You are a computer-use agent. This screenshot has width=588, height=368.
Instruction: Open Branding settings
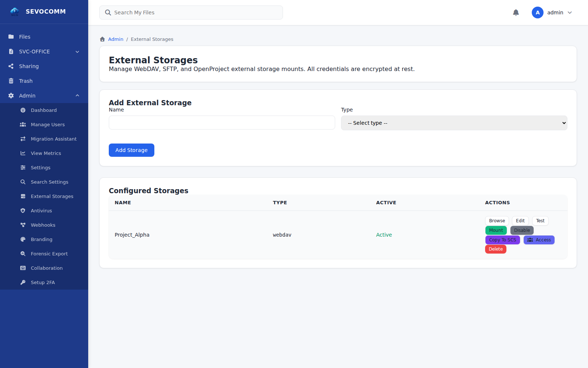point(41,239)
